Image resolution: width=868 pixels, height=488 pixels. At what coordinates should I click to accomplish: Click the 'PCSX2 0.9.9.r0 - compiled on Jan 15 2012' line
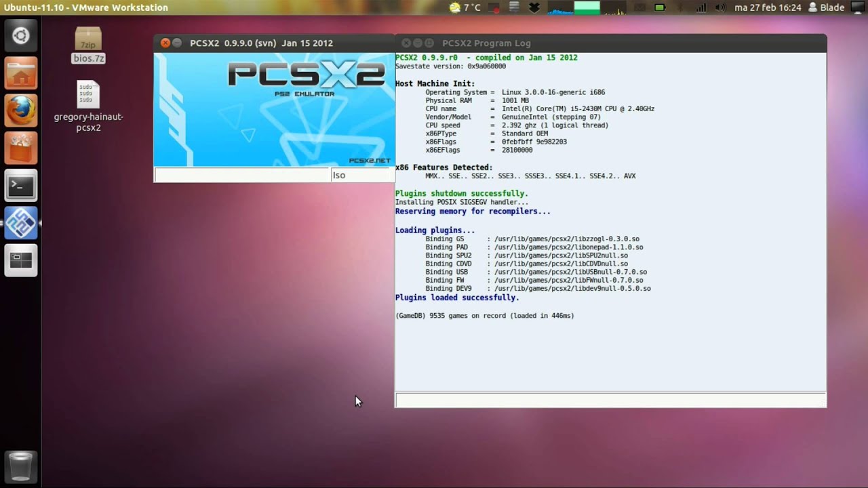(486, 58)
